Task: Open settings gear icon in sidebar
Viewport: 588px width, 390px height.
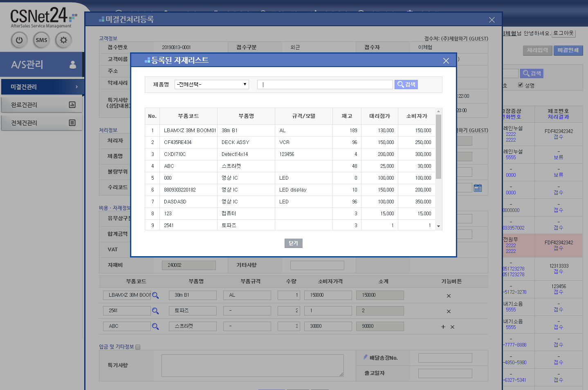Action: (x=63, y=40)
